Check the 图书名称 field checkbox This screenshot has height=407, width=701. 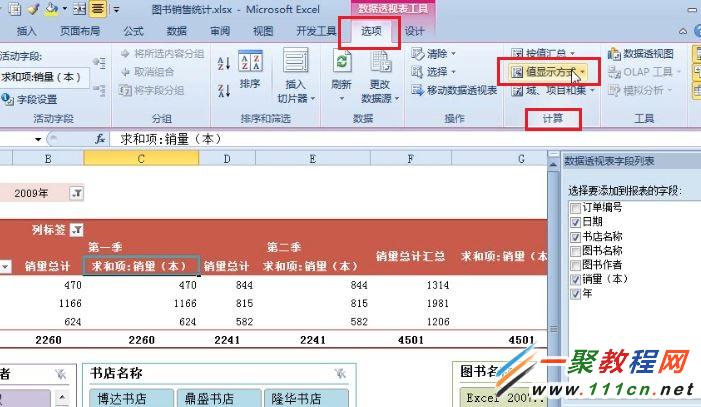click(575, 251)
